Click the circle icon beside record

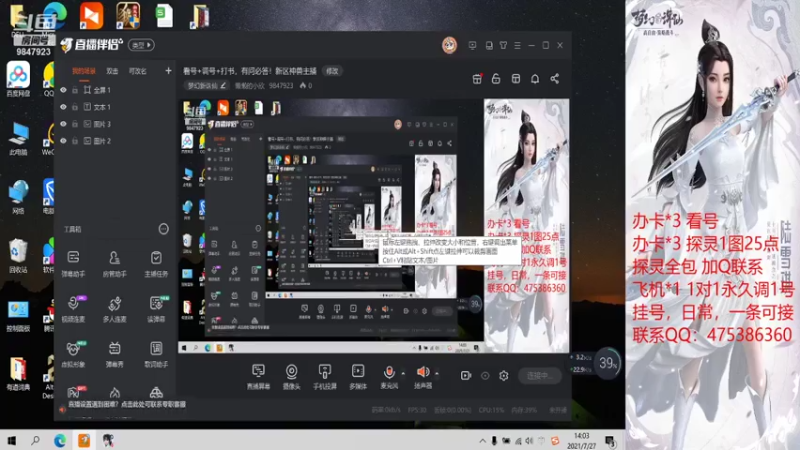485,376
